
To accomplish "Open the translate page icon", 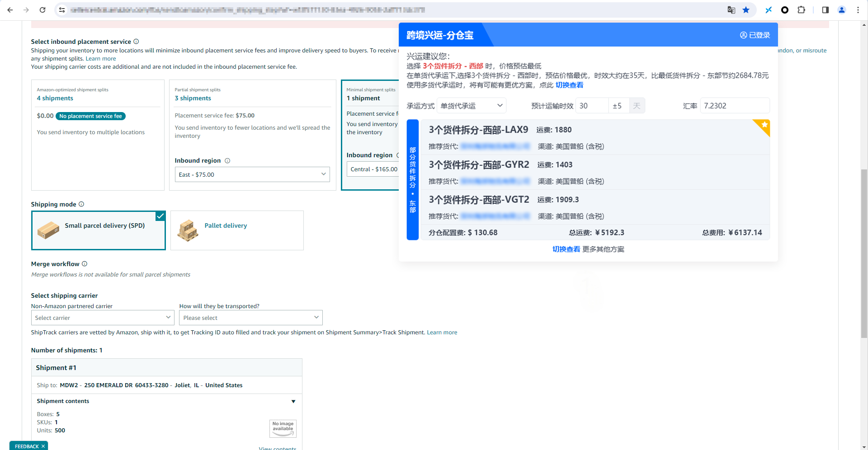I will pos(731,10).
